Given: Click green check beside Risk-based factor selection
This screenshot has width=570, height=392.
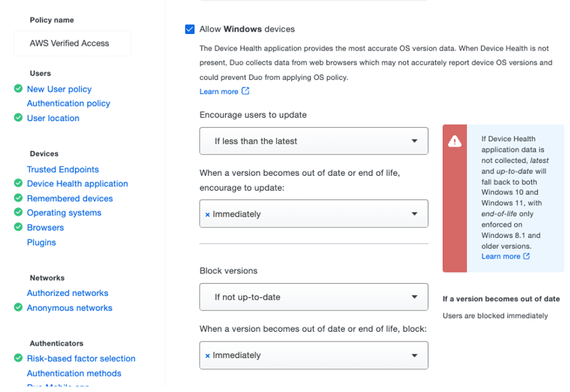Looking at the screenshot, I should click(18, 359).
